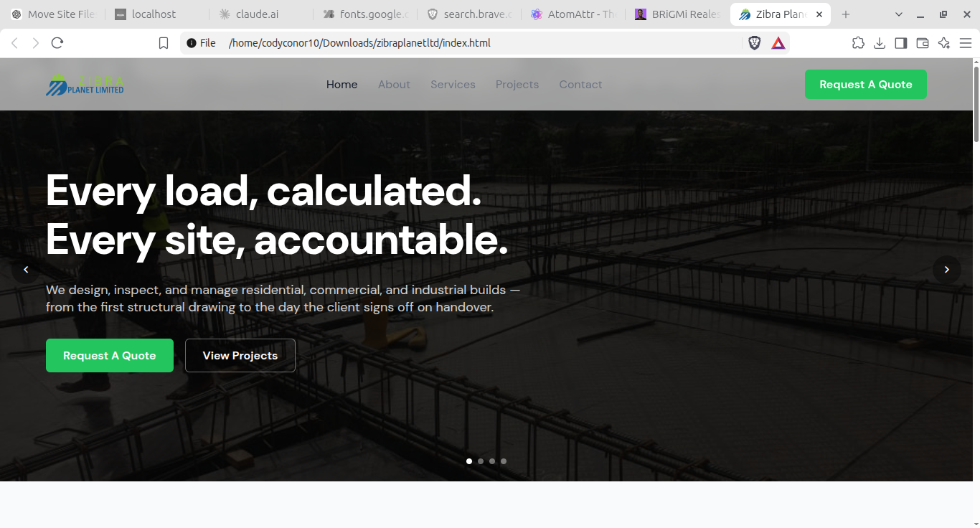This screenshot has width=980, height=528.
Task: Click the View Projects button
Action: tap(240, 356)
